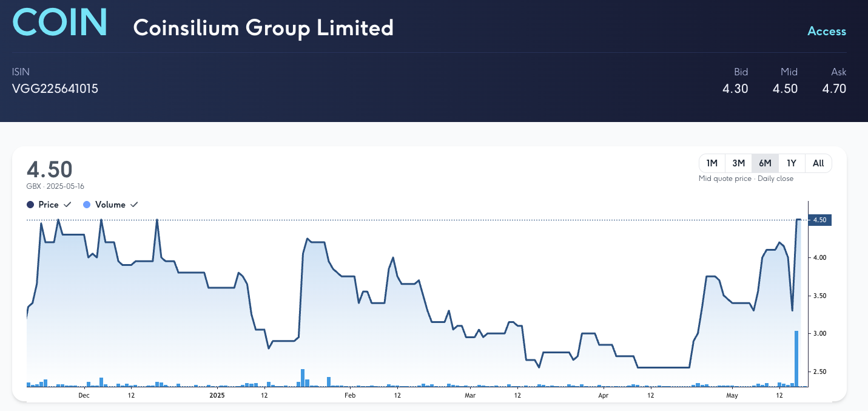Click the 2025 x-axis label
The width and height of the screenshot is (868, 411).
(217, 395)
